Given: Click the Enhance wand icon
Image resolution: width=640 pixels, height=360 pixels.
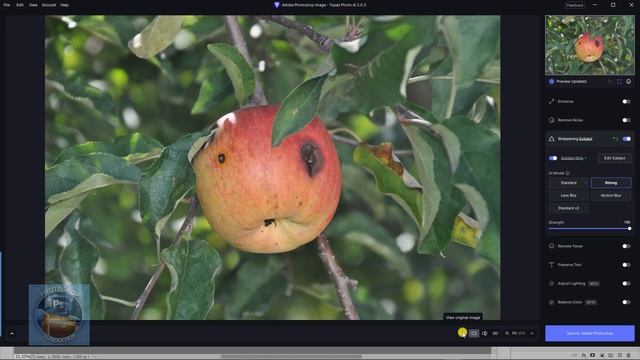Looking at the screenshot, I should pyautogui.click(x=551, y=101).
